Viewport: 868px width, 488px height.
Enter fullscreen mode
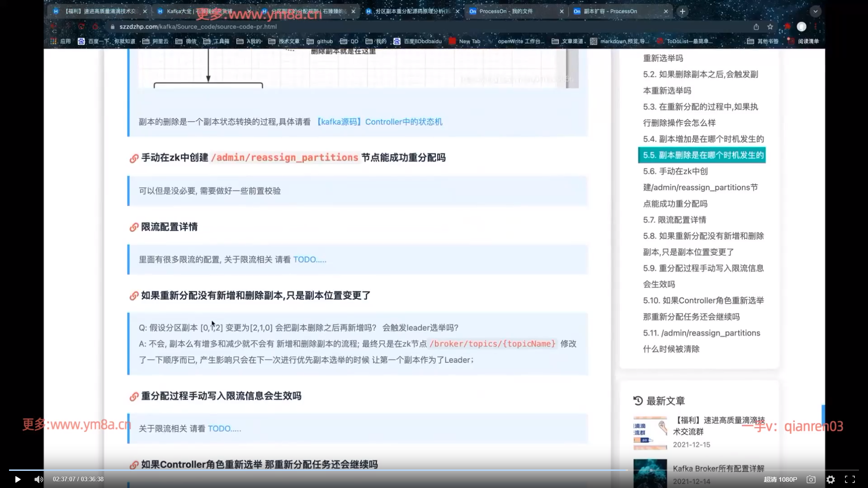(849, 479)
